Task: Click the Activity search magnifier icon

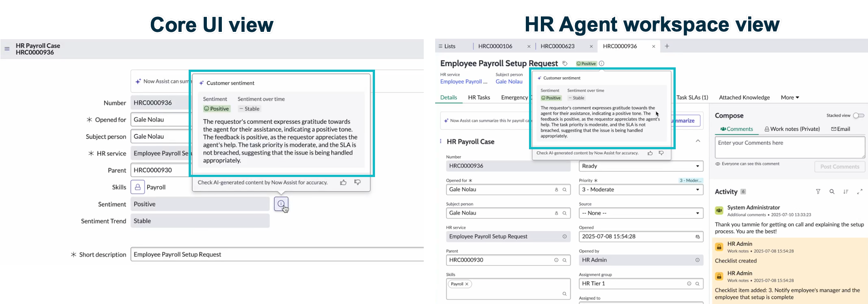Action: pyautogui.click(x=832, y=192)
